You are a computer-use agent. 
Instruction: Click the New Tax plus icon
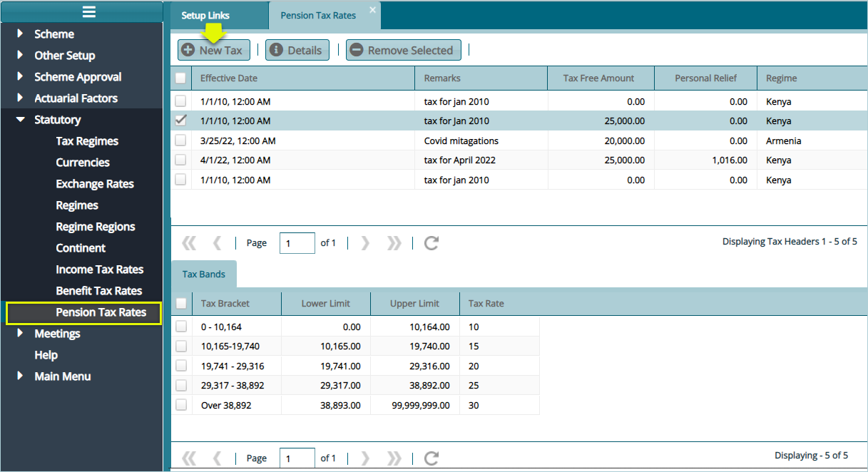coord(188,50)
